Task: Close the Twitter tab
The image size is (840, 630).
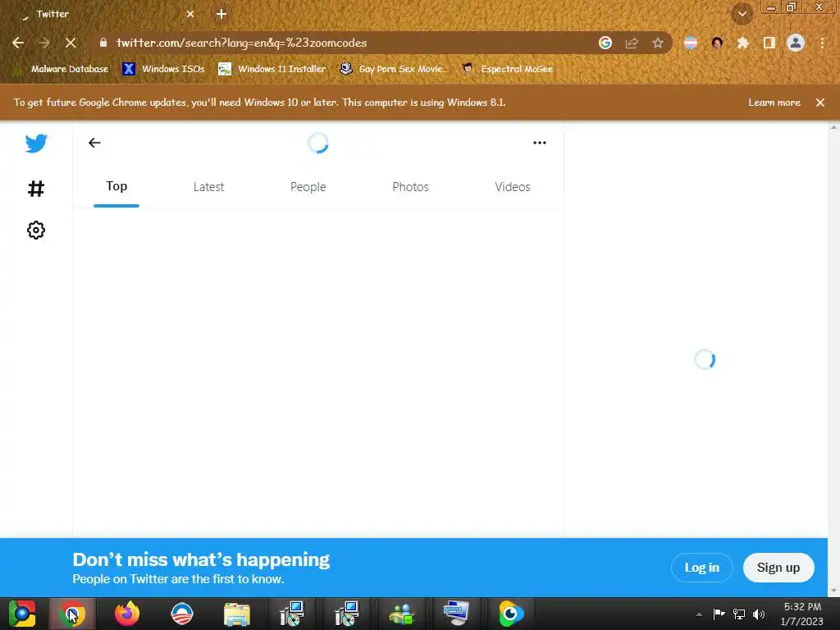Action: point(190,15)
